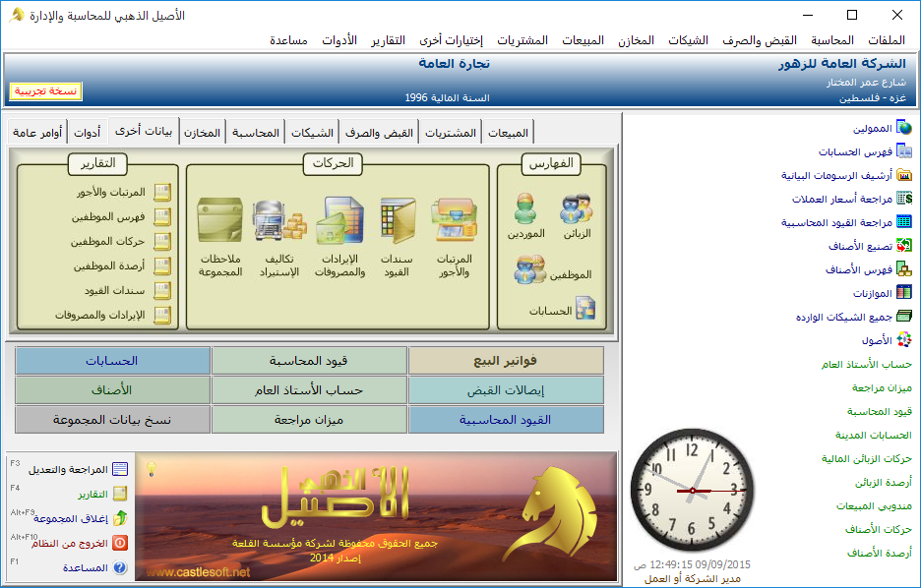Image resolution: width=921 pixels, height=588 pixels.
Task: Open الحسابات المدينة sidebar link
Action: [874, 435]
